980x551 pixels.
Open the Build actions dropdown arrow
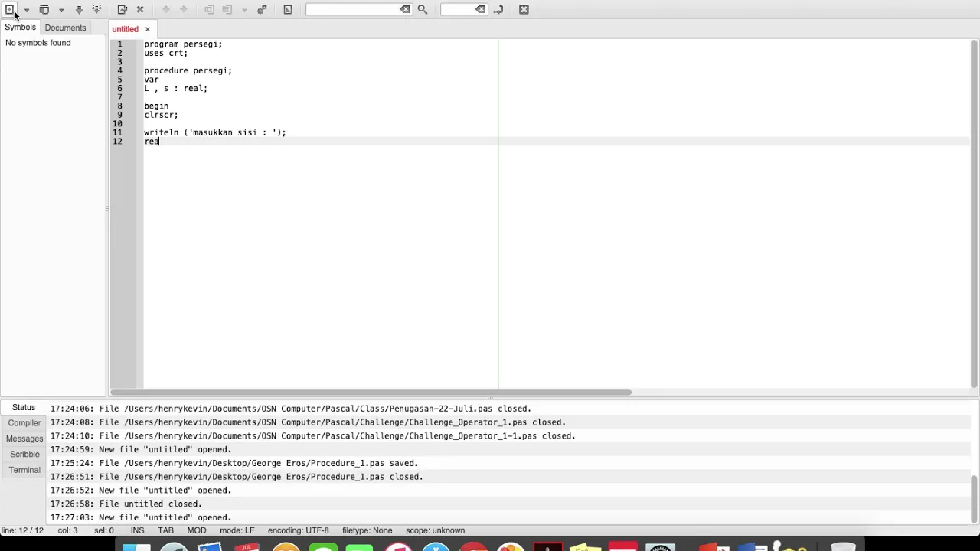pyautogui.click(x=244, y=10)
